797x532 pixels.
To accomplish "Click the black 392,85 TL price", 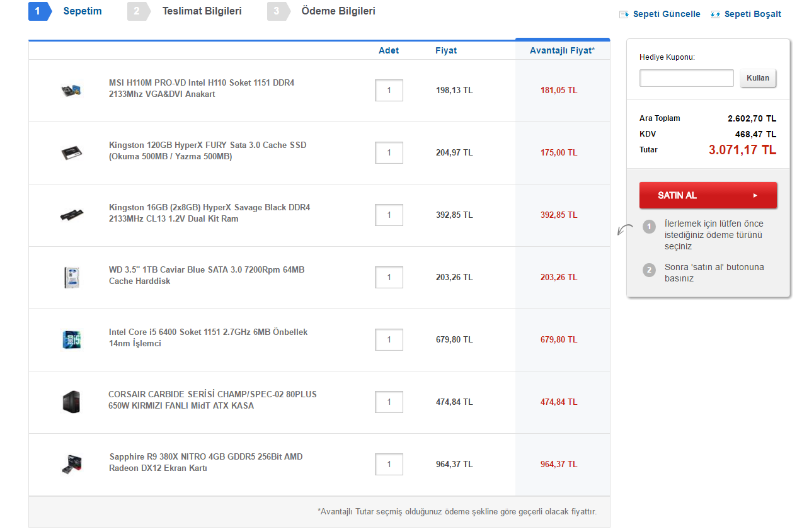I will click(x=454, y=215).
